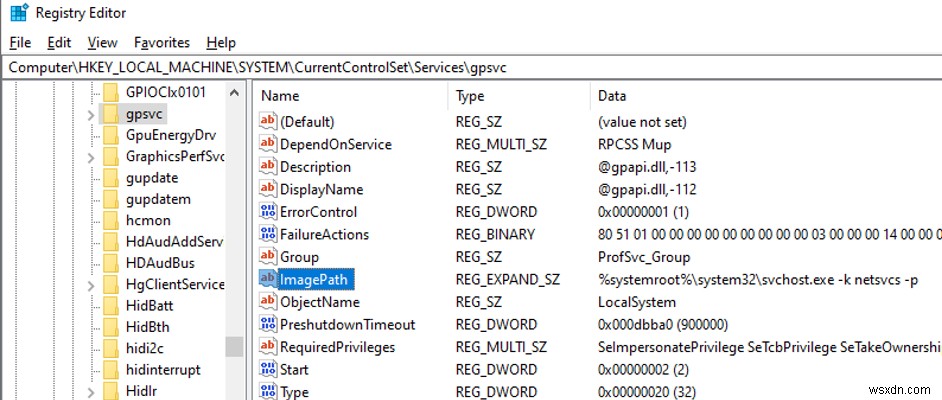Click the LocalSystem data cell
Image resolution: width=942 pixels, height=400 pixels.
pyautogui.click(x=637, y=302)
